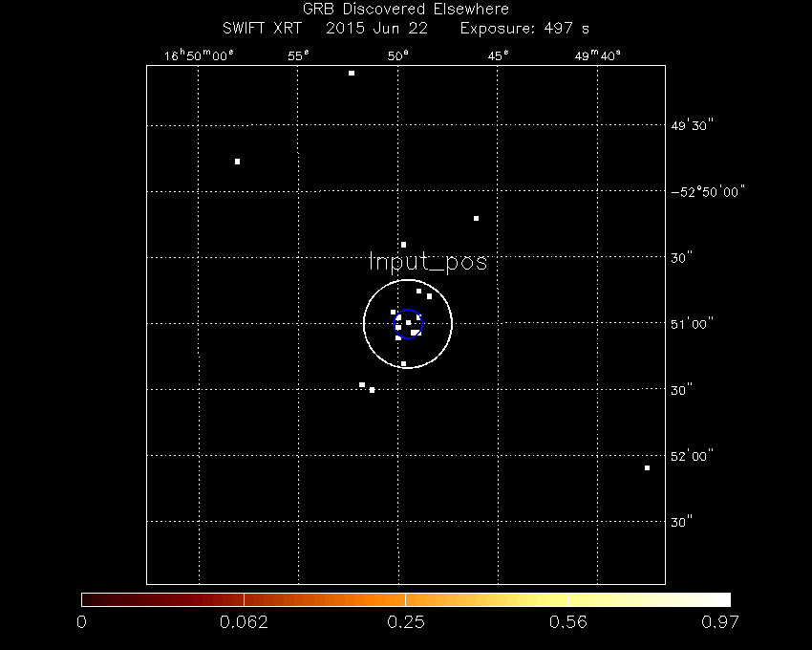812x650 pixels.
Task: Click the 0.062 colorbar value label
Action: coord(245,623)
